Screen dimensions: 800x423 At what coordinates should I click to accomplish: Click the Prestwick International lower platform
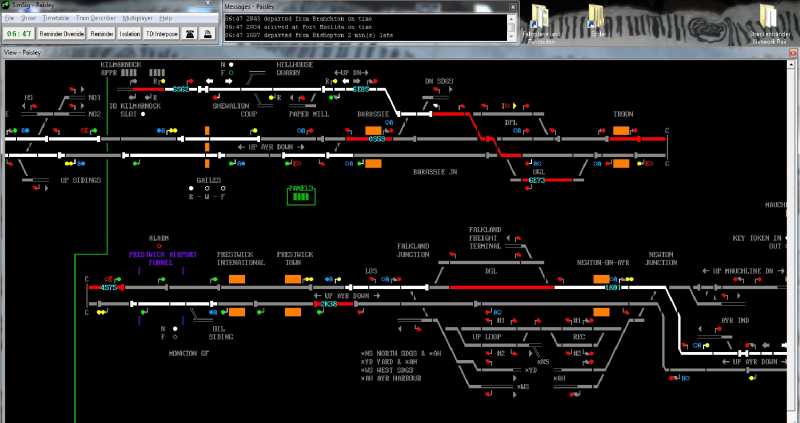[237, 312]
